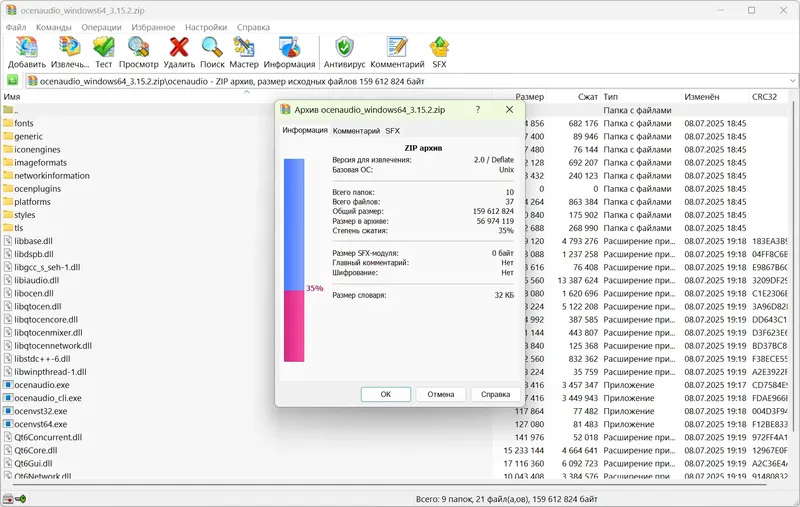Image resolution: width=800 pixels, height=507 pixels.
Task: Select libdspb.dll in the file list
Action: 395,254
